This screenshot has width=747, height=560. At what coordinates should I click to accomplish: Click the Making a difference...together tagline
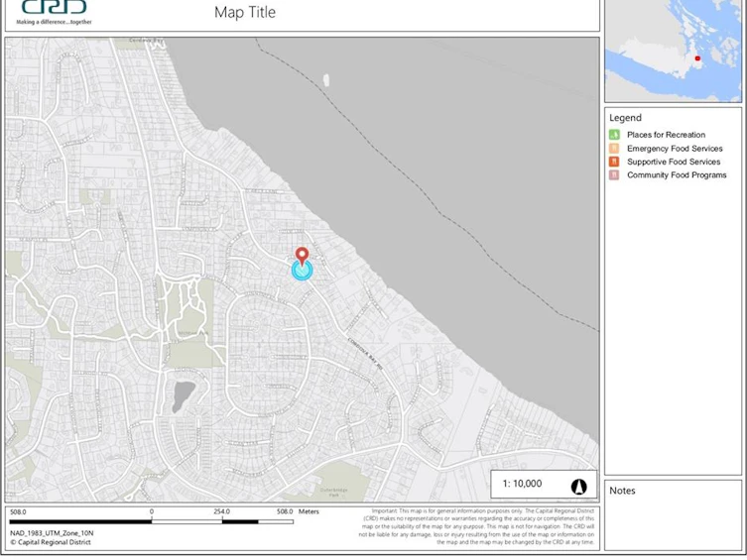[54, 22]
